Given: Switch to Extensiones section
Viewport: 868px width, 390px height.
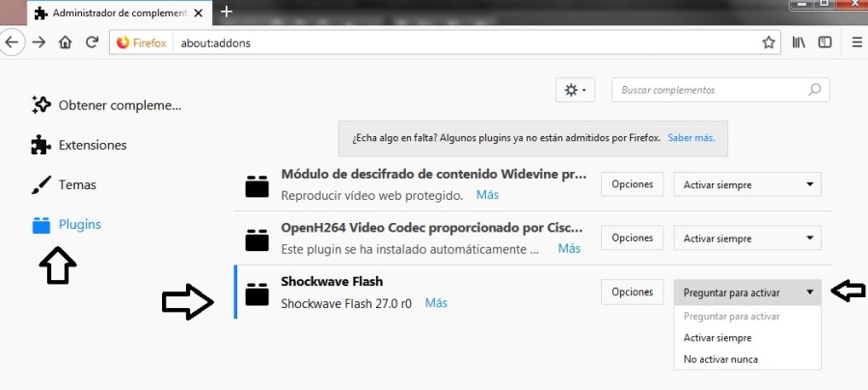Looking at the screenshot, I should 79,145.
